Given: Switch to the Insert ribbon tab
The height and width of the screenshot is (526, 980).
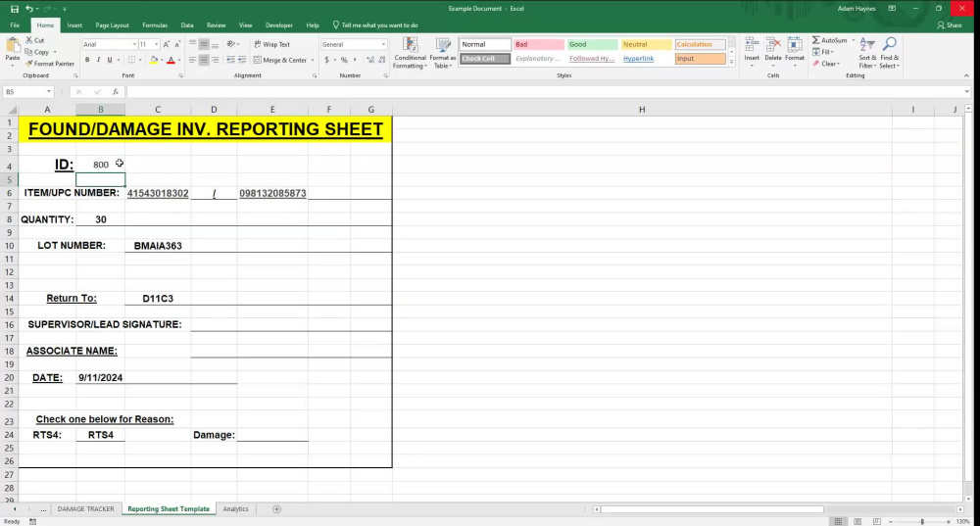Looking at the screenshot, I should tap(74, 25).
